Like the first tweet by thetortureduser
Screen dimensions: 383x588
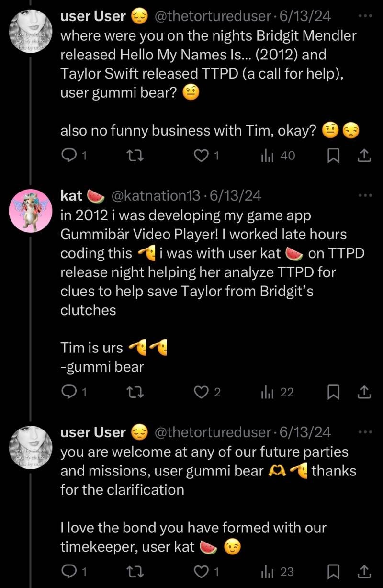pyautogui.click(x=202, y=155)
